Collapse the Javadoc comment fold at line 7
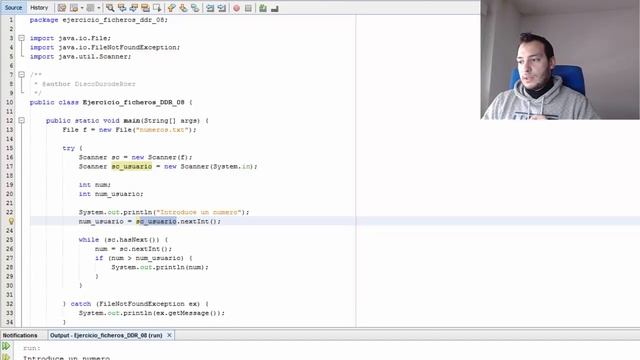Viewport: 640px width, 360px height. coord(21,74)
